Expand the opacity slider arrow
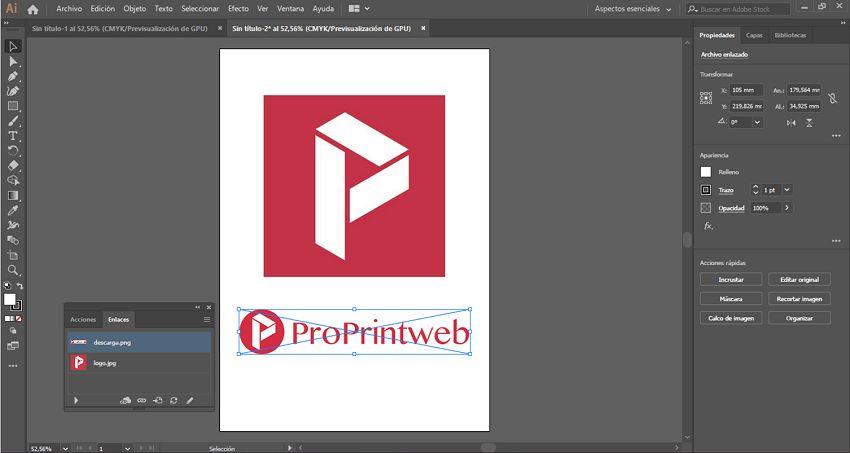850x453 pixels. [787, 208]
